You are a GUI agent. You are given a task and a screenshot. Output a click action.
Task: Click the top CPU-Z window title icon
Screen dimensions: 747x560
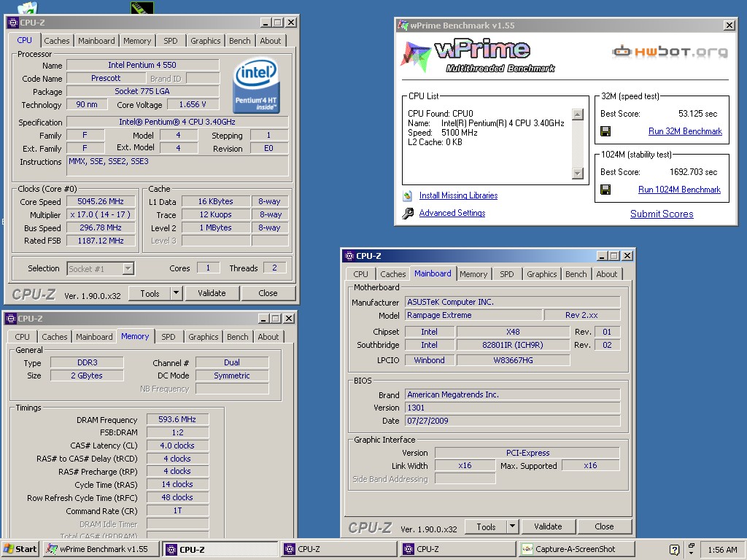point(13,23)
